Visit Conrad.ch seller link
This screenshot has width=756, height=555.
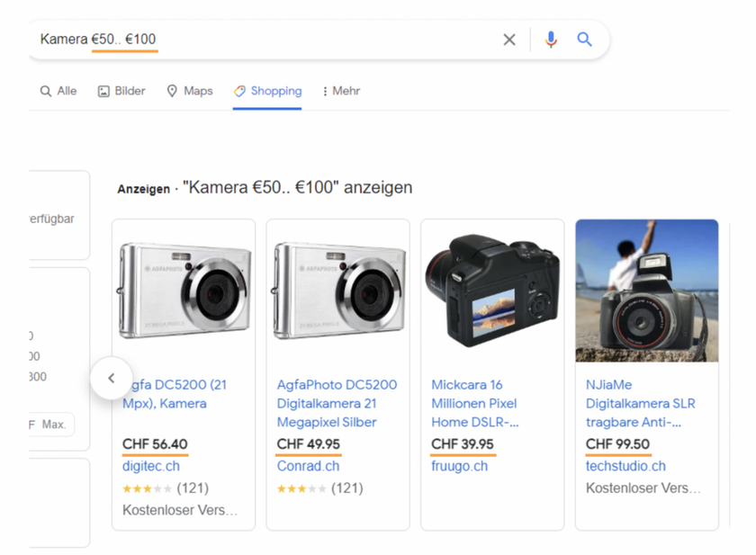pos(308,466)
